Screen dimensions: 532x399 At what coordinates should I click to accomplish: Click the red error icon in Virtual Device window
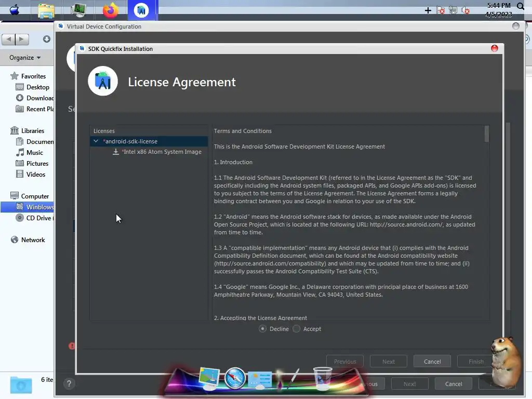72,345
